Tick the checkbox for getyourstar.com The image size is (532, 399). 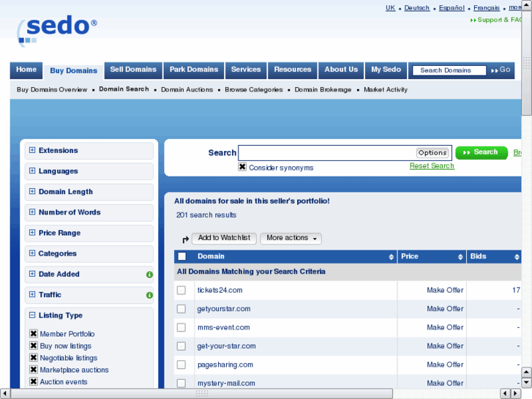pyautogui.click(x=181, y=309)
